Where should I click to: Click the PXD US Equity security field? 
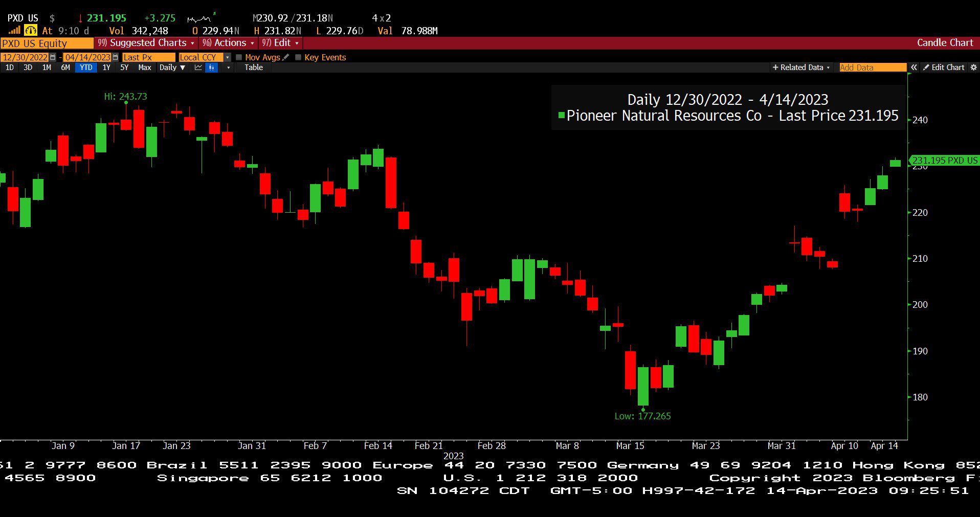(x=47, y=43)
